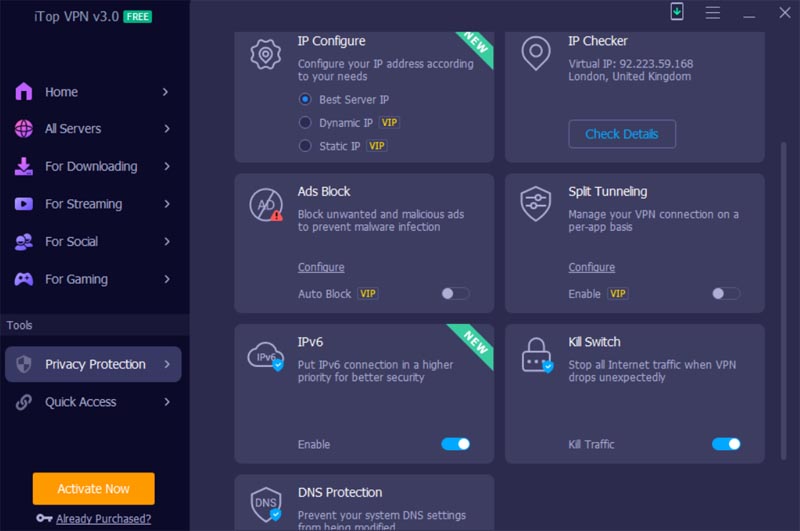The image size is (800, 531).
Task: Click the All Servers globe icon
Action: [23, 129]
